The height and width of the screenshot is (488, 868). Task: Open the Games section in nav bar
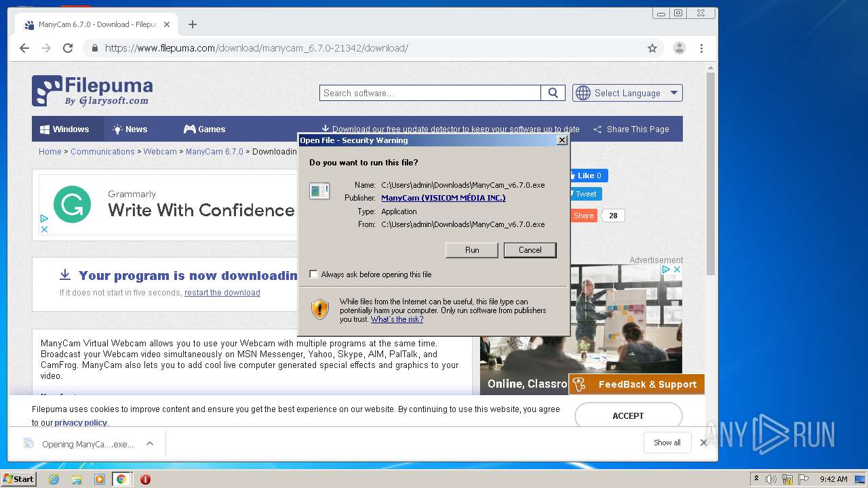[x=205, y=129]
